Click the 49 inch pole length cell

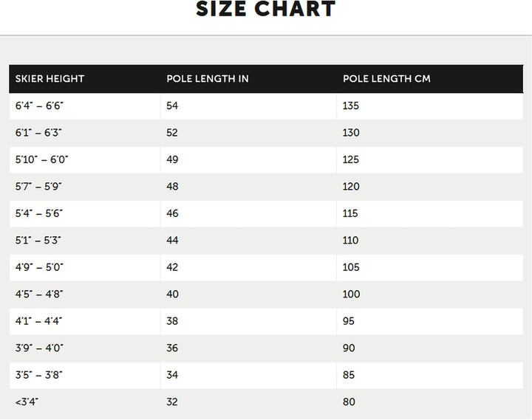tap(172, 159)
